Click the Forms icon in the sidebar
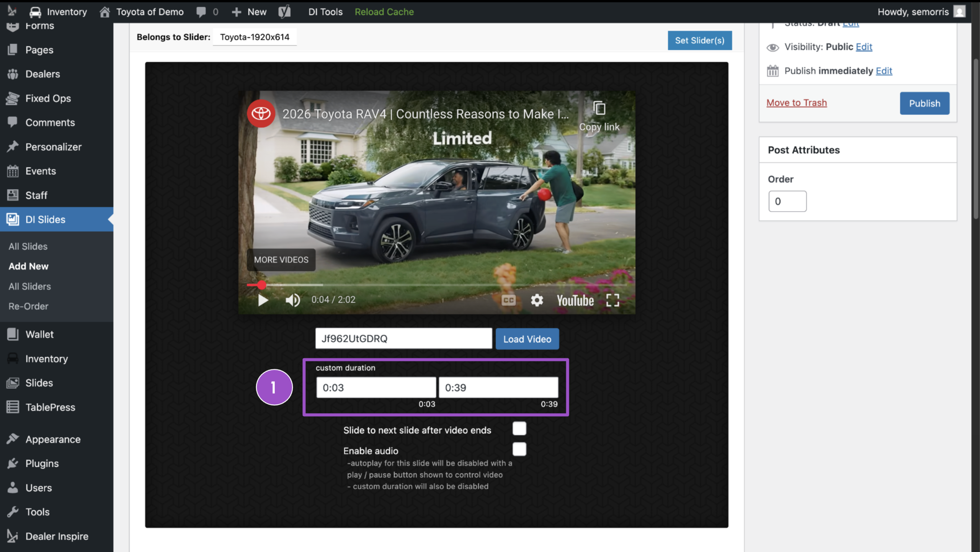Viewport: 980px width, 552px height. (x=13, y=27)
